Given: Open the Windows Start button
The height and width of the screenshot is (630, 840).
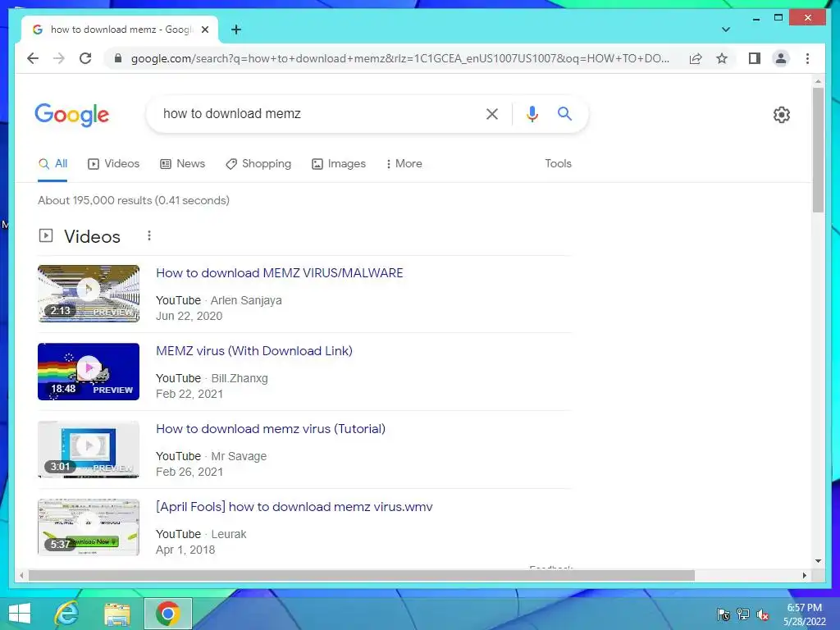Looking at the screenshot, I should pos(20,614).
